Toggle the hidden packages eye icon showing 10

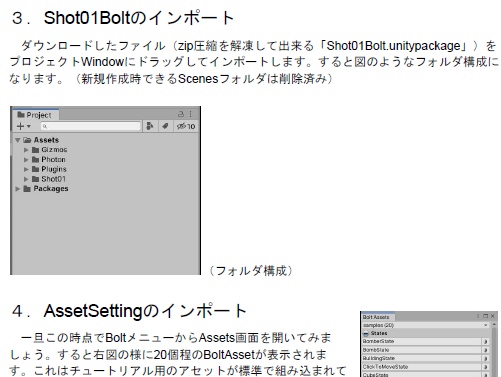(x=186, y=126)
